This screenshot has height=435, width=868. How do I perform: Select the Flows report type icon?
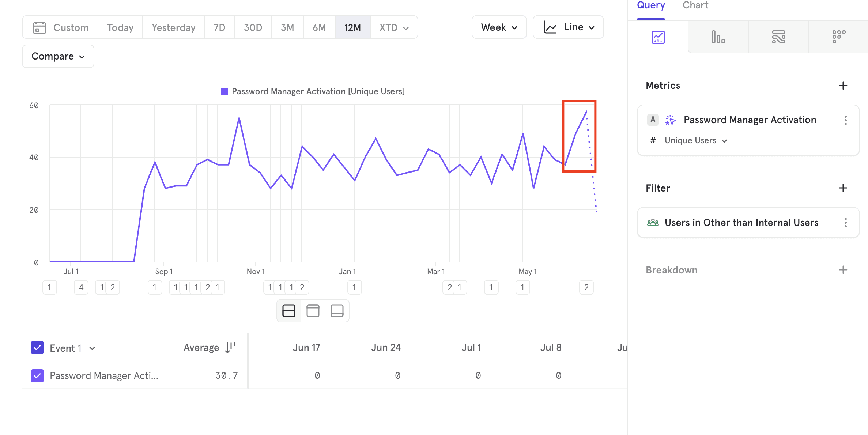click(x=778, y=37)
